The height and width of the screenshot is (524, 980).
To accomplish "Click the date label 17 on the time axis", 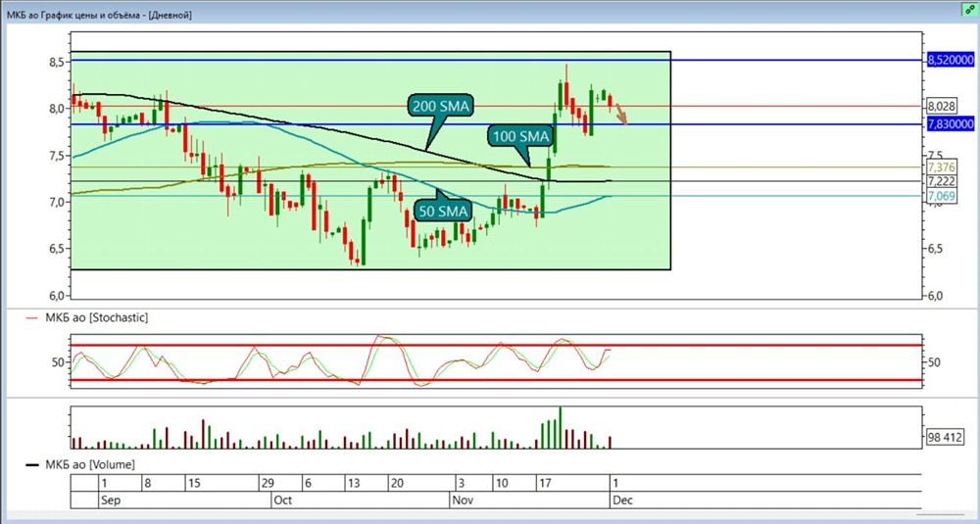I will click(546, 484).
